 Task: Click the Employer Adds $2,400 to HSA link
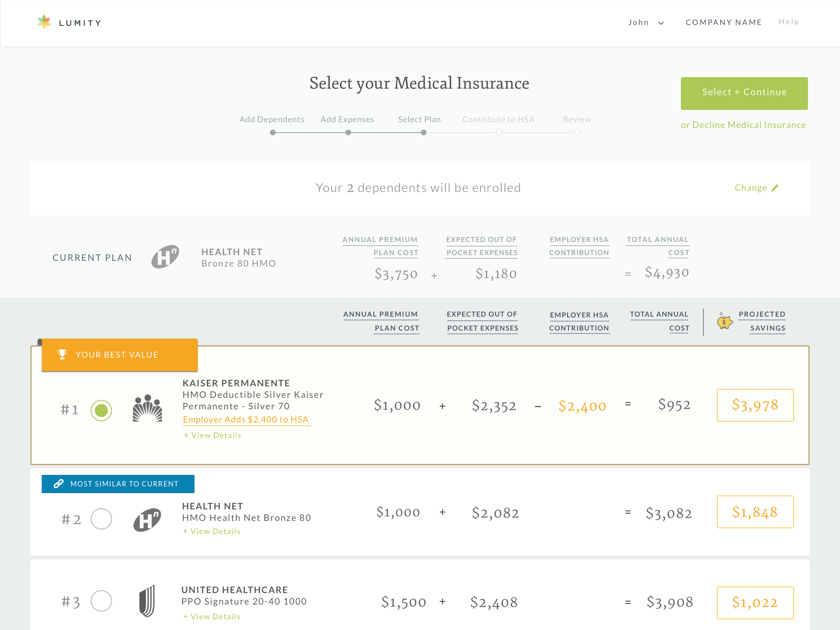246,420
